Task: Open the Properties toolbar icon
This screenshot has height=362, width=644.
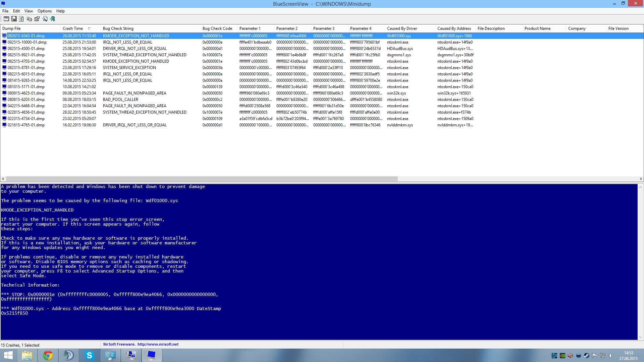Action: point(37,19)
